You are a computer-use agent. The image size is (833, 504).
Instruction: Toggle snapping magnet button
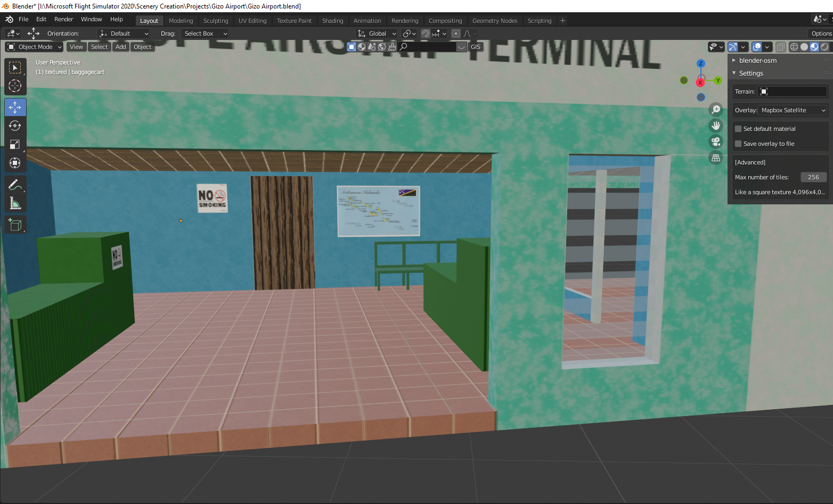pos(426,34)
